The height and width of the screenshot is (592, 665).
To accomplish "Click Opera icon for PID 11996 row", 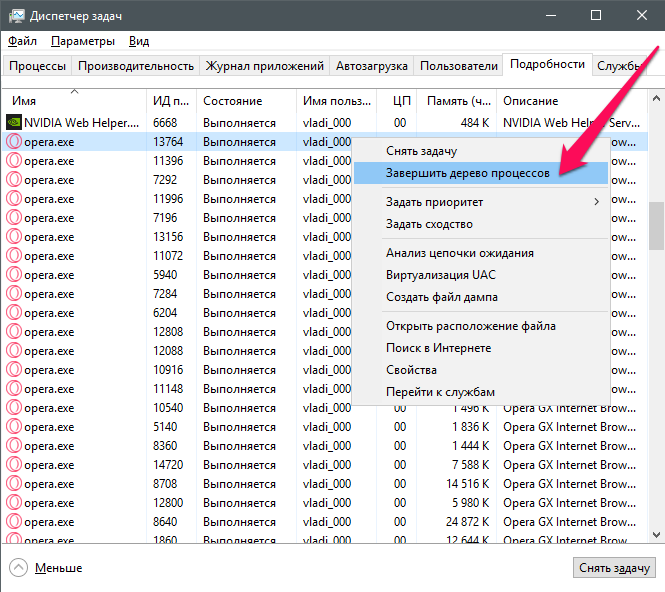I will coord(14,198).
